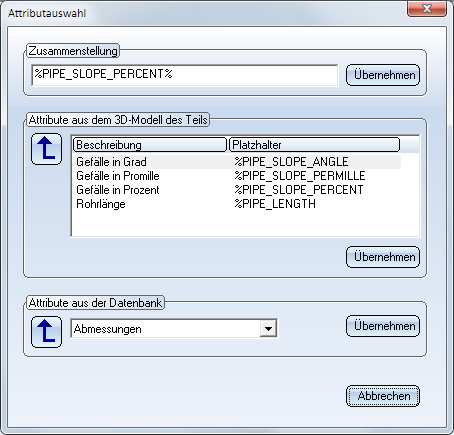Click Übernehmen in the Datenbank section
This screenshot has width=454, height=435.
(x=383, y=326)
